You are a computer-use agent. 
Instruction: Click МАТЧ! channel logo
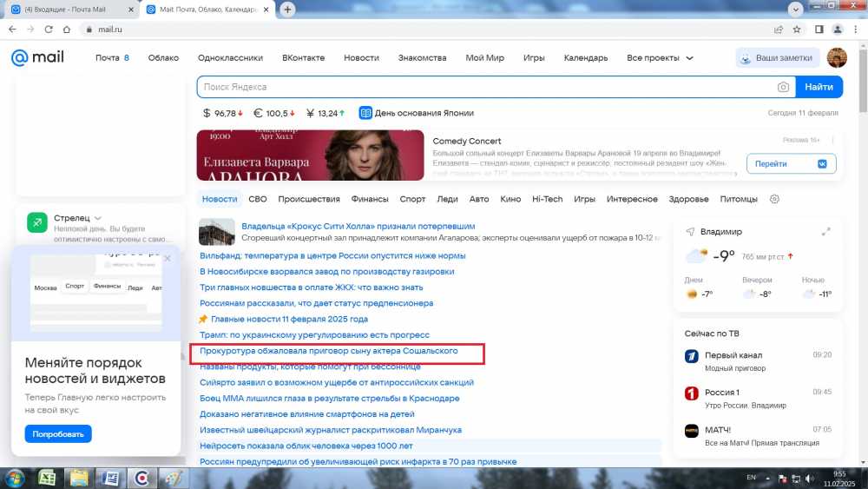point(692,430)
